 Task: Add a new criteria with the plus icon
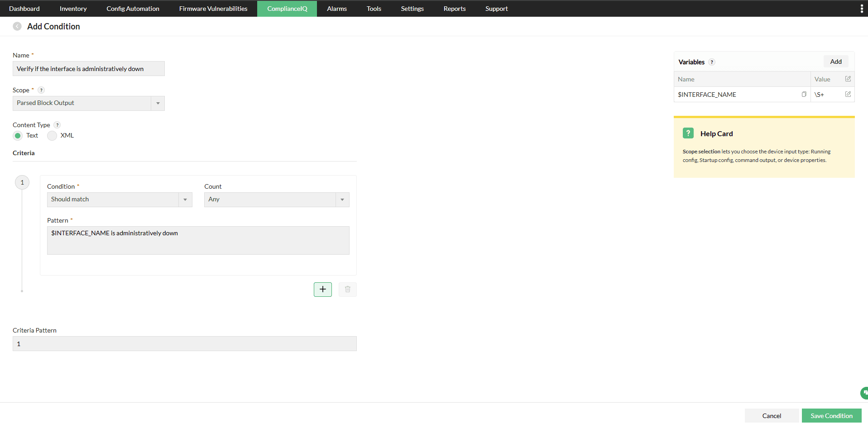click(322, 289)
